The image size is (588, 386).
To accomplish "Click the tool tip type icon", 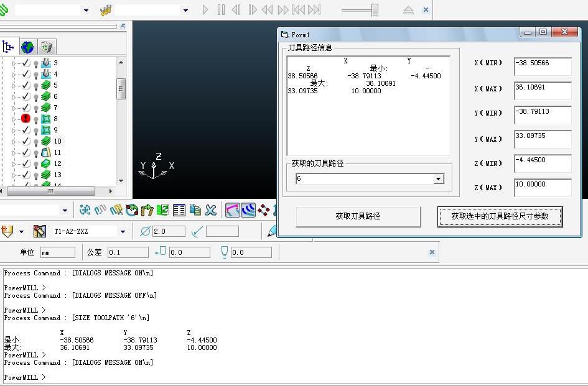I will pos(7,231).
